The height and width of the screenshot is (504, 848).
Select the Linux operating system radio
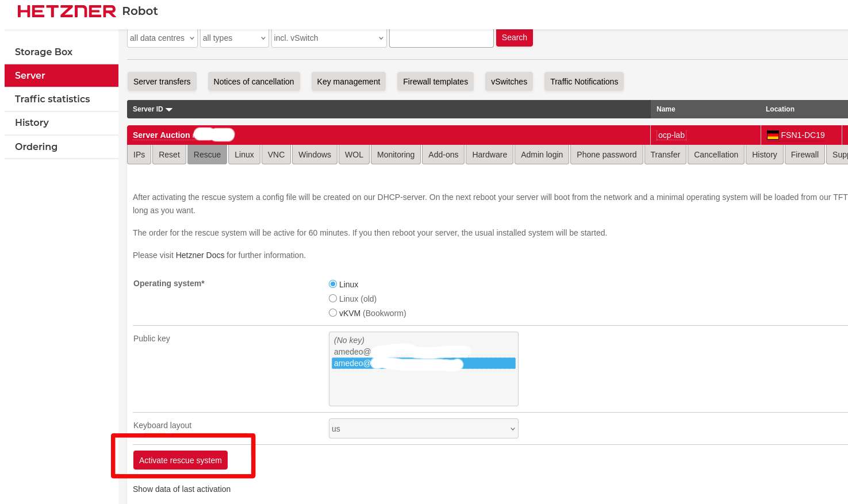tap(333, 284)
